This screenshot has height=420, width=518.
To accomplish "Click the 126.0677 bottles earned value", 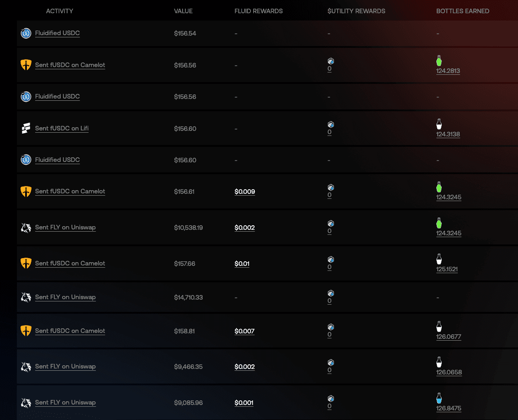I will click(449, 337).
